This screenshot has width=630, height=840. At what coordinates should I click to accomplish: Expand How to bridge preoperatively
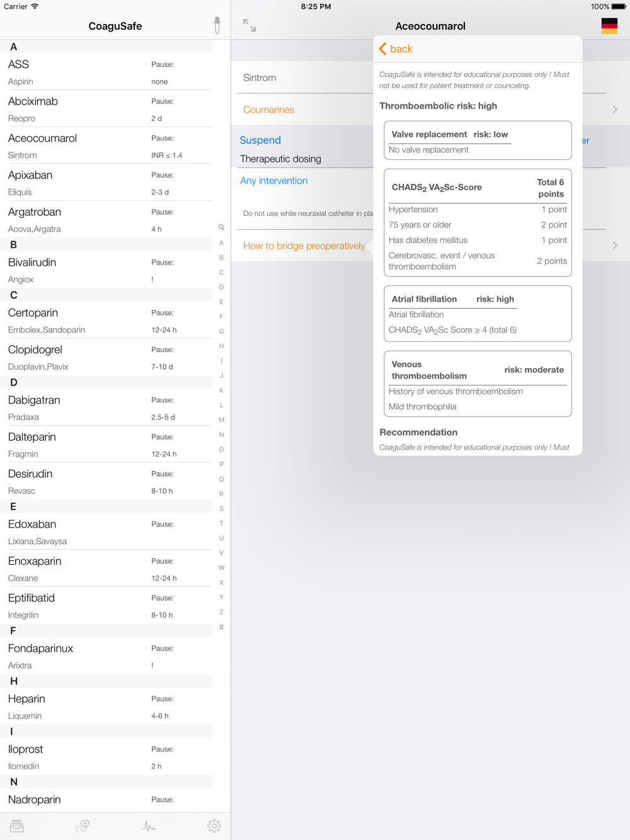coord(304,246)
